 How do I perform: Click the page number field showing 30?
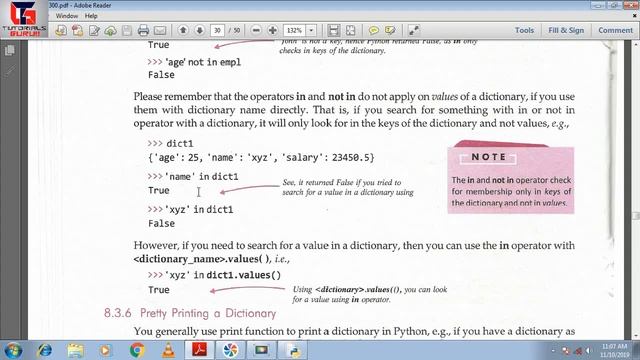217,30
